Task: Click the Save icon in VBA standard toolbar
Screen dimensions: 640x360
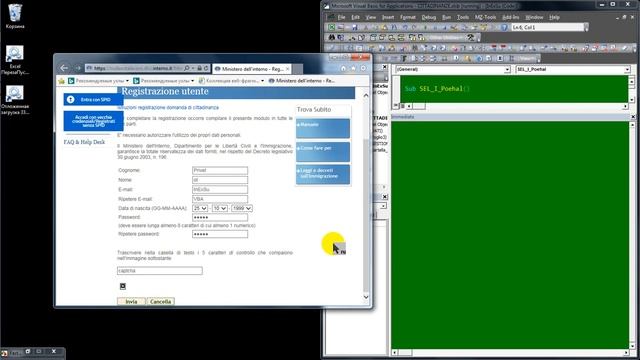Action: coord(354,27)
